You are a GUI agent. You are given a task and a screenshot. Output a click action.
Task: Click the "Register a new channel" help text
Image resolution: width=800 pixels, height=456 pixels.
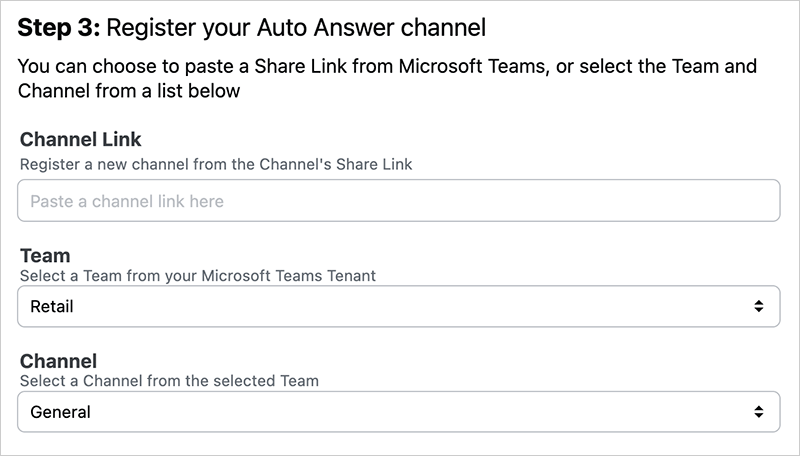pyautogui.click(x=216, y=164)
